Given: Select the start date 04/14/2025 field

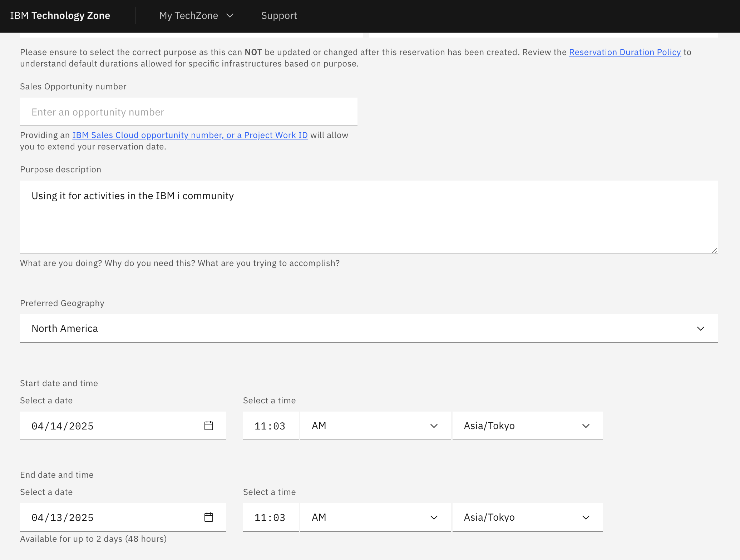Looking at the screenshot, I should (x=107, y=426).
